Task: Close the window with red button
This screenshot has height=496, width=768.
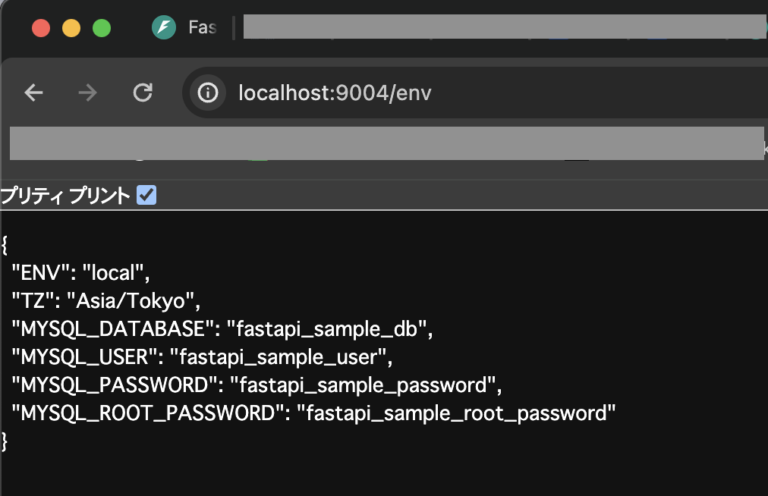Action: 41,28
